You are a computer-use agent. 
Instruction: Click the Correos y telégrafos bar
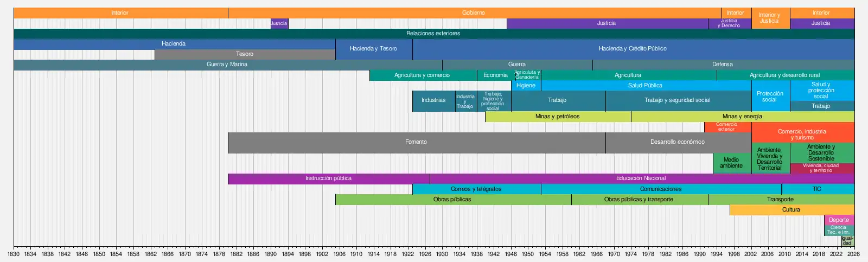(x=476, y=189)
